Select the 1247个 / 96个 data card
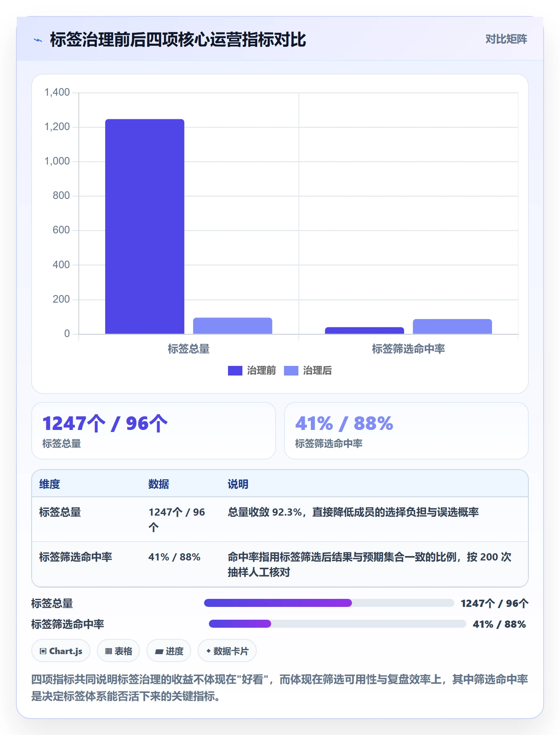Screen dimensions: 560x735 click(x=154, y=431)
